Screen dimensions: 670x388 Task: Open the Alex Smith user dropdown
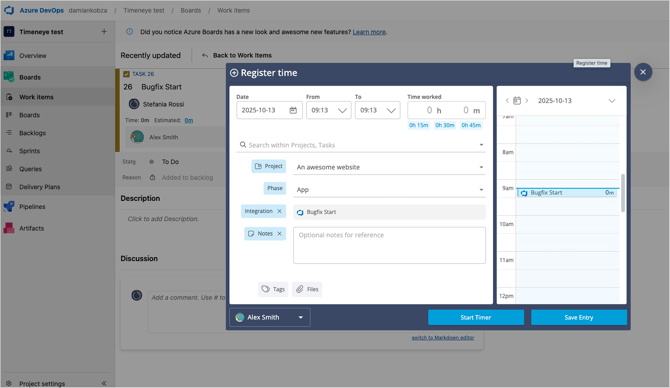[x=270, y=317]
